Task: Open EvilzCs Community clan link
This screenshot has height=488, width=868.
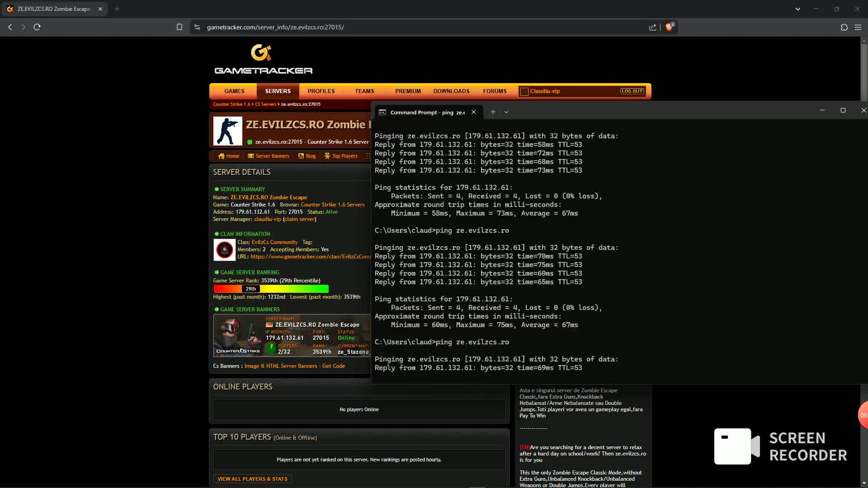Action: (274, 242)
